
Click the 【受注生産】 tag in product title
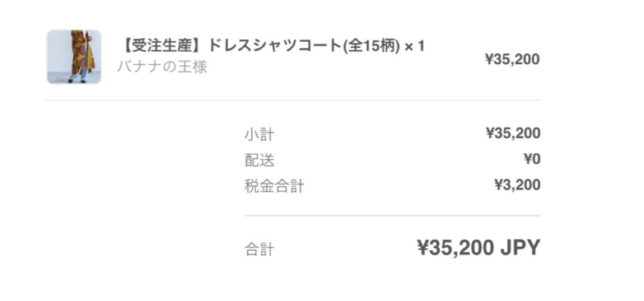pyautogui.click(x=161, y=46)
